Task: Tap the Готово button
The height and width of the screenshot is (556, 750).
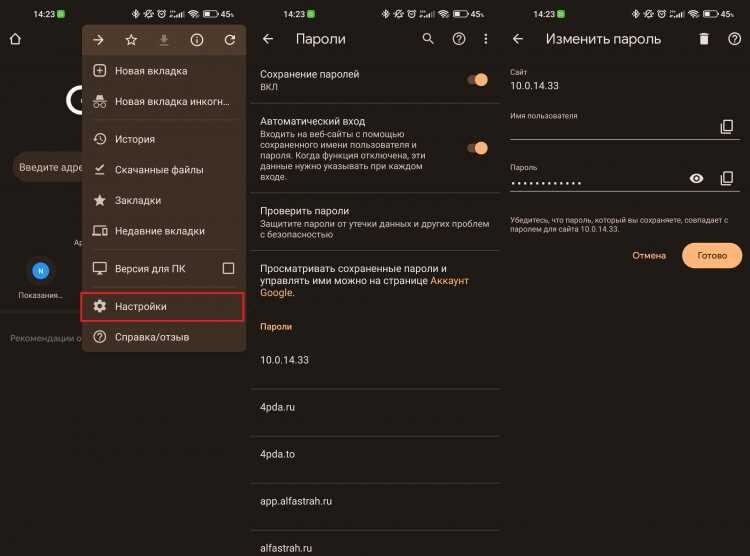Action: click(x=712, y=256)
